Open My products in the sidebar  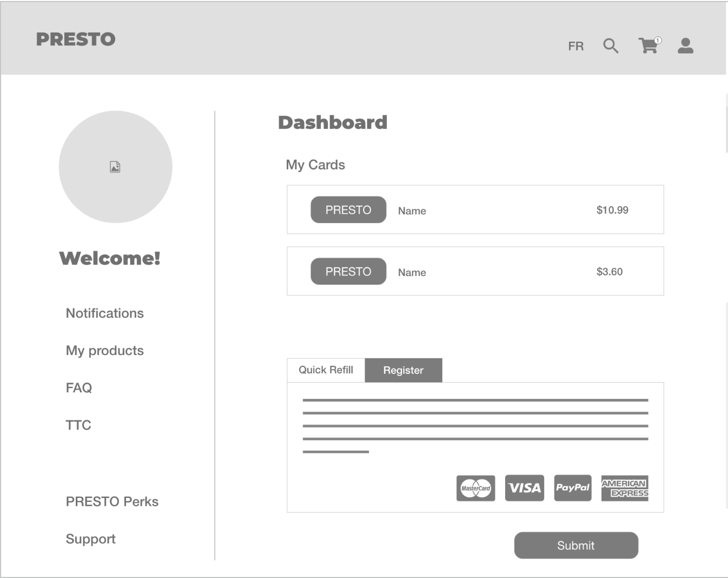point(105,351)
